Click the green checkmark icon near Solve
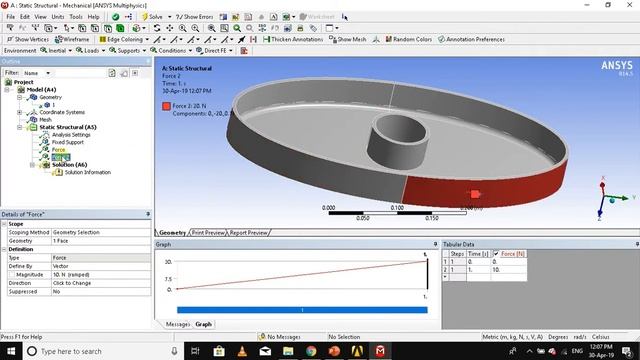This screenshot has width=640, height=360. click(x=116, y=17)
